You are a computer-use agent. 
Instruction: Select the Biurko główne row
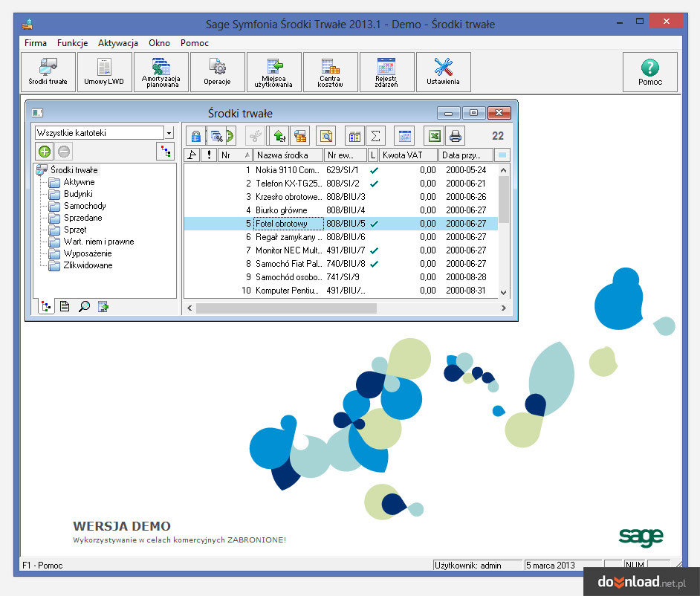tap(341, 210)
